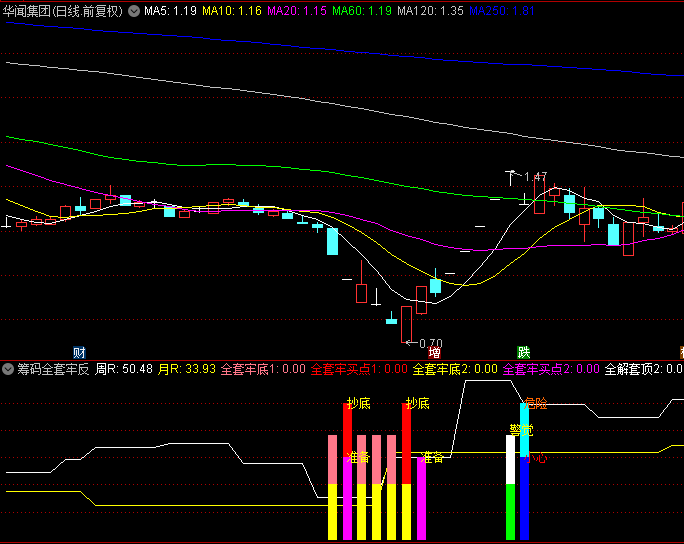Click the first 抄底 signal label
This screenshot has height=544, width=684.
359,404
